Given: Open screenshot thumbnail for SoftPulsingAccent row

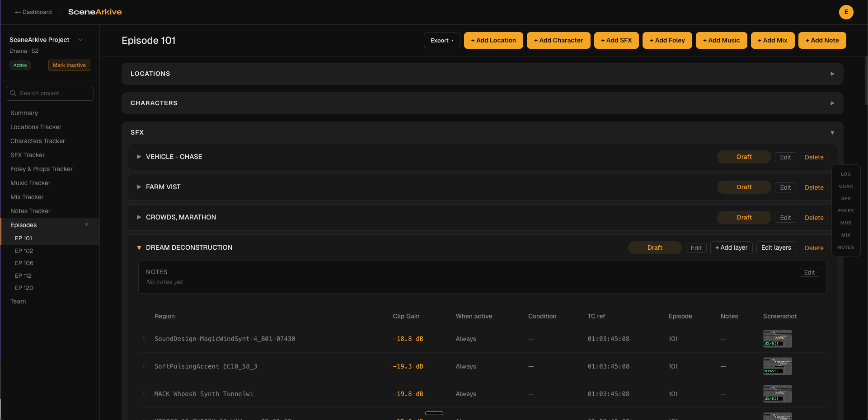Looking at the screenshot, I should coord(777,366).
